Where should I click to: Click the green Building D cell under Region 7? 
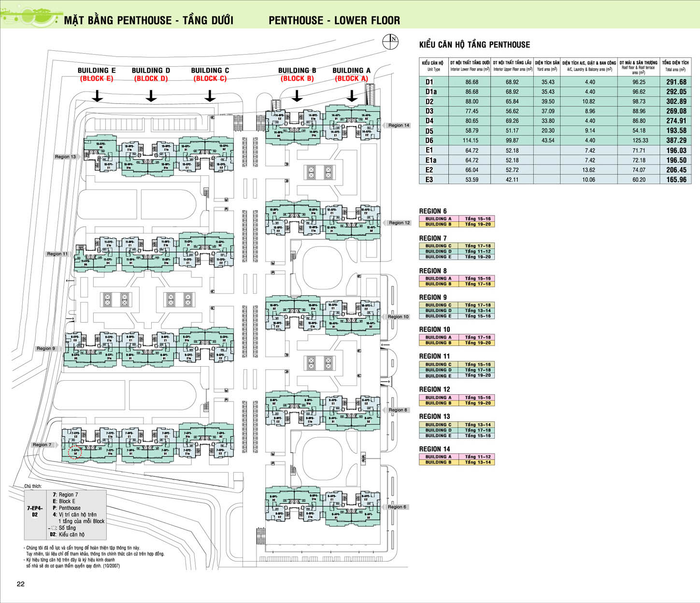[438, 251]
